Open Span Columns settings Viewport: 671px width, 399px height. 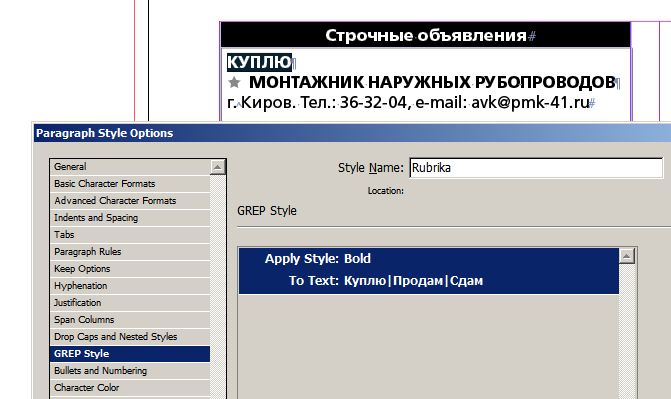click(130, 320)
